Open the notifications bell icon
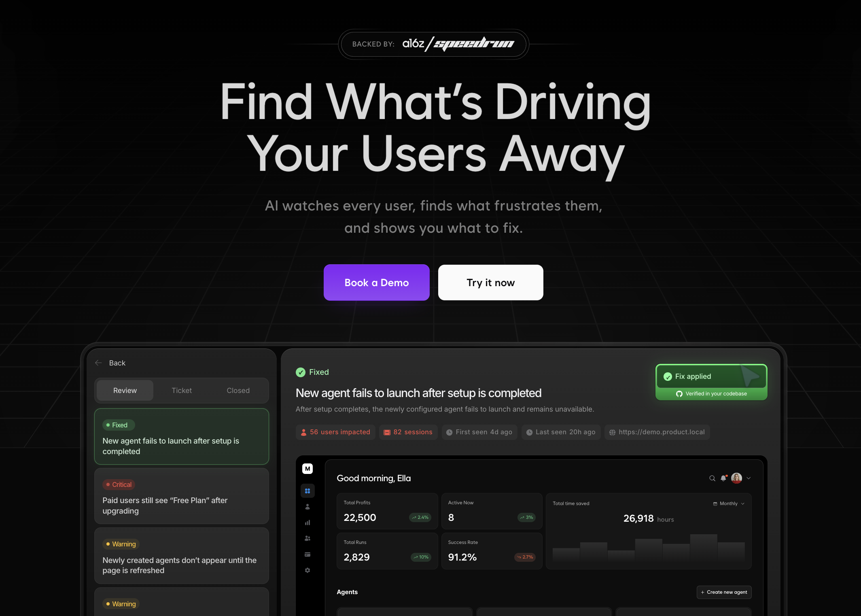Image resolution: width=861 pixels, height=616 pixels. (723, 478)
